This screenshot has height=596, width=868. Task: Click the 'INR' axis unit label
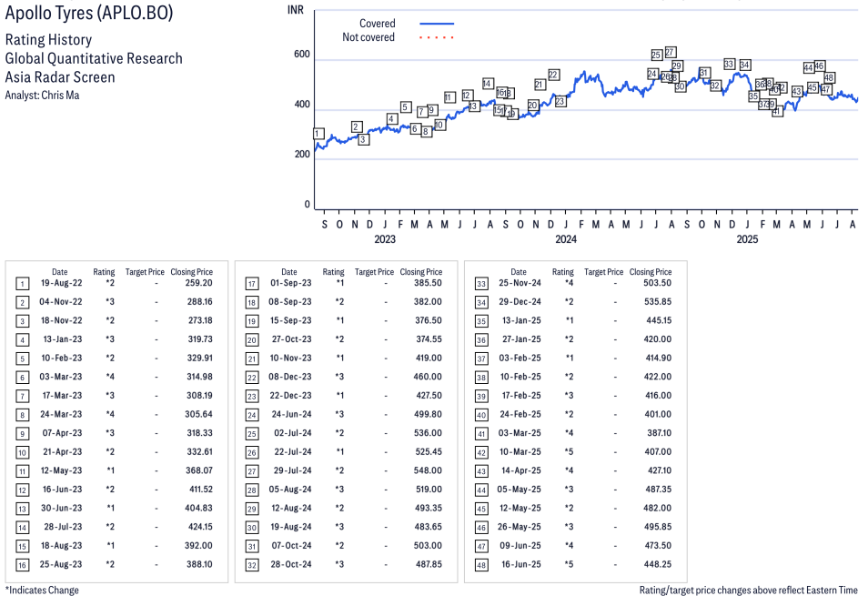(x=295, y=10)
